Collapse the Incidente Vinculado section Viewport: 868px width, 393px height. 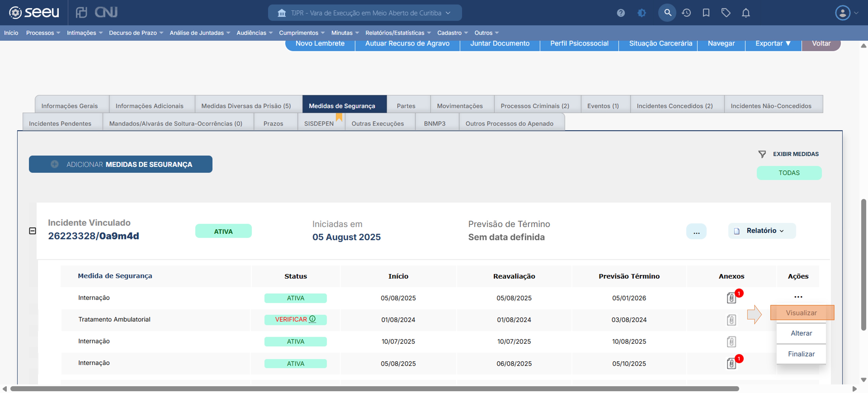tap(32, 231)
